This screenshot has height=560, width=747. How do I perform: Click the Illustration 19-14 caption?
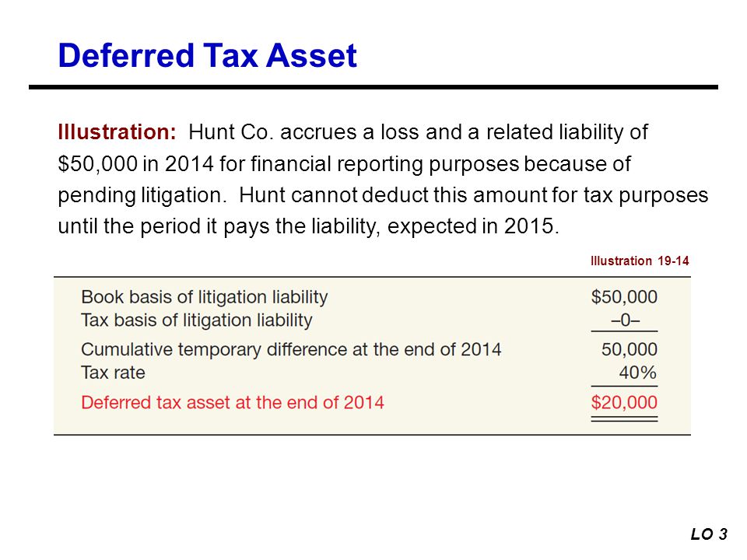point(640,261)
